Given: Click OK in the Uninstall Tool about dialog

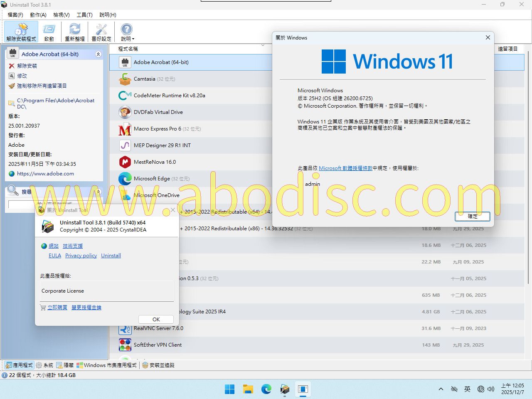Looking at the screenshot, I should click(x=156, y=319).
